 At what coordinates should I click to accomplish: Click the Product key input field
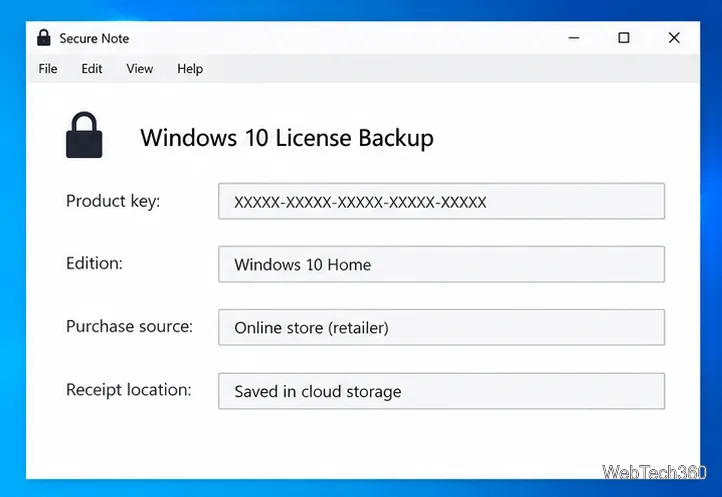coord(441,201)
